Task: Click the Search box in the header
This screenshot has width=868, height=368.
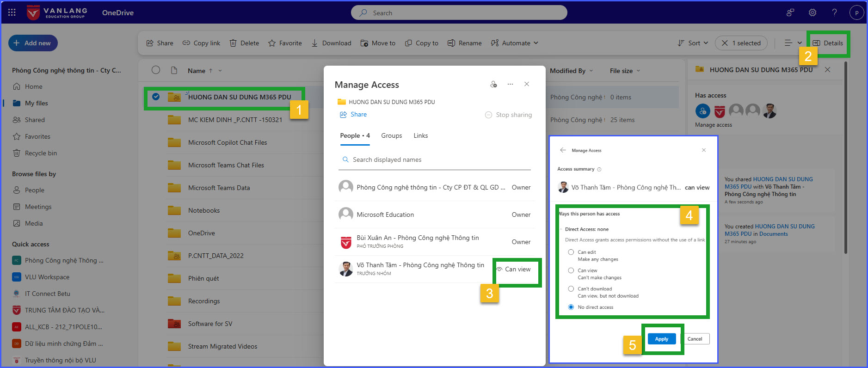Action: (x=459, y=13)
